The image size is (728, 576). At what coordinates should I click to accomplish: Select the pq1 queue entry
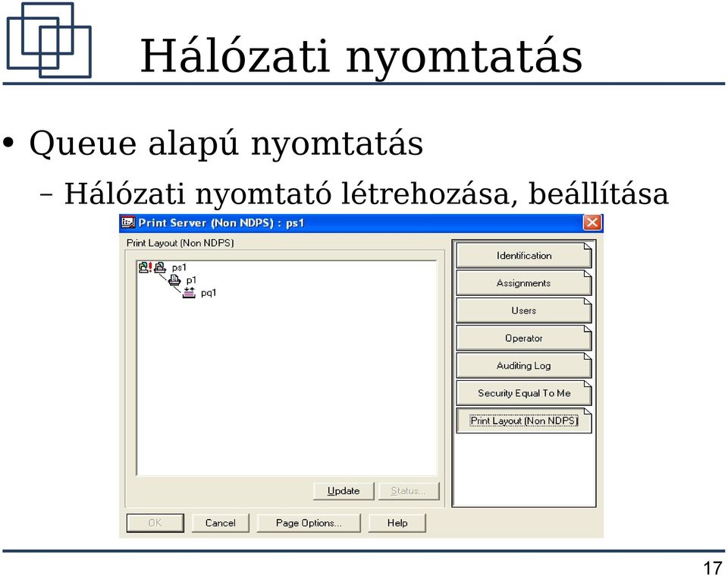pyautogui.click(x=209, y=293)
